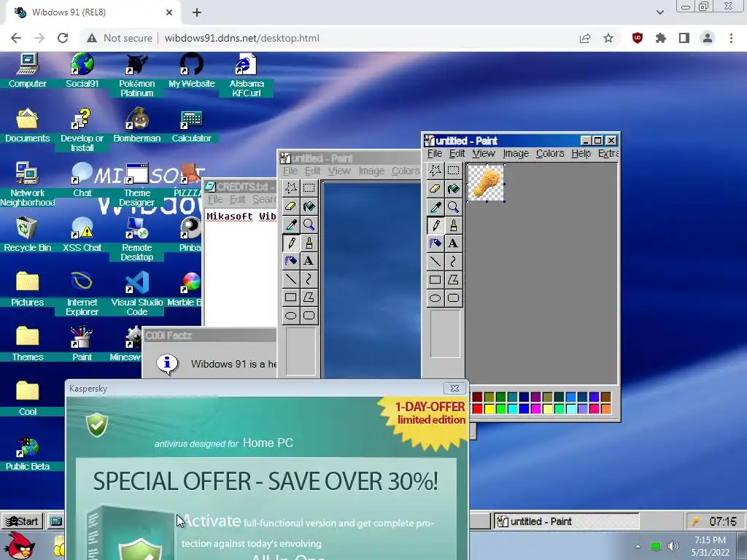
Task: Pick the Brush in the background Paint window
Action: click(x=309, y=243)
